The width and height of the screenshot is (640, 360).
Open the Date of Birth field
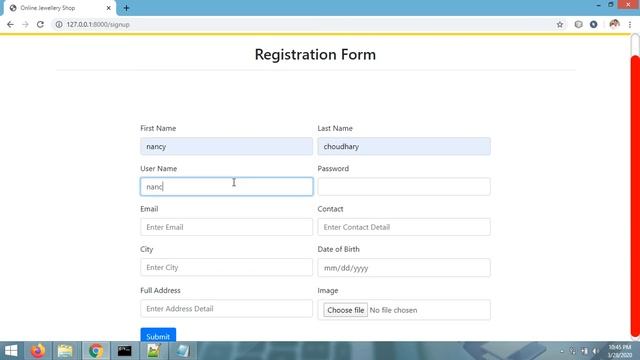coord(404,268)
